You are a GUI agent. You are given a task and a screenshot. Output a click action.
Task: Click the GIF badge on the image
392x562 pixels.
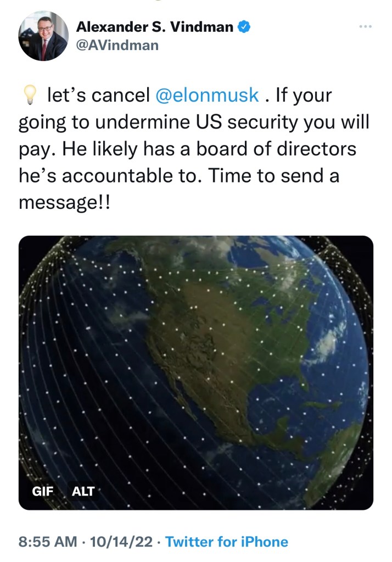(43, 491)
